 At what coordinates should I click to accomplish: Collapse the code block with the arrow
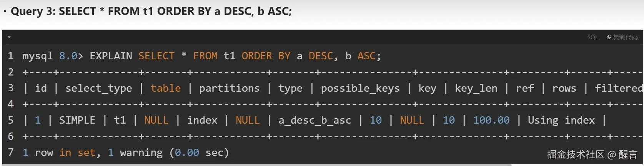pos(9,37)
